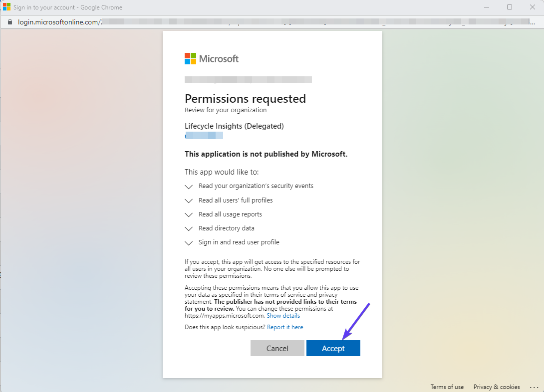Open Privacy & cookies link
544x392 pixels.
497,387
